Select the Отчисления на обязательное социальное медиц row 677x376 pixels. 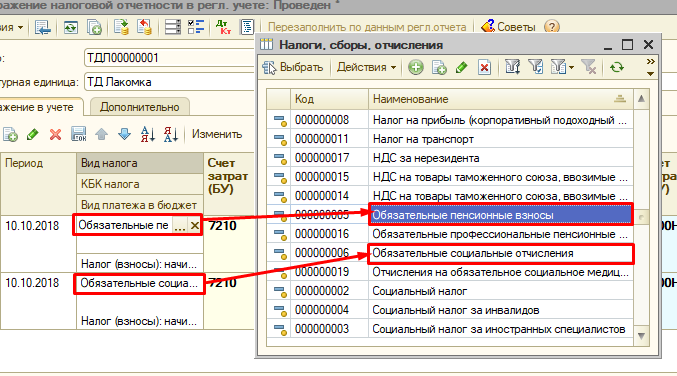[x=450, y=272]
